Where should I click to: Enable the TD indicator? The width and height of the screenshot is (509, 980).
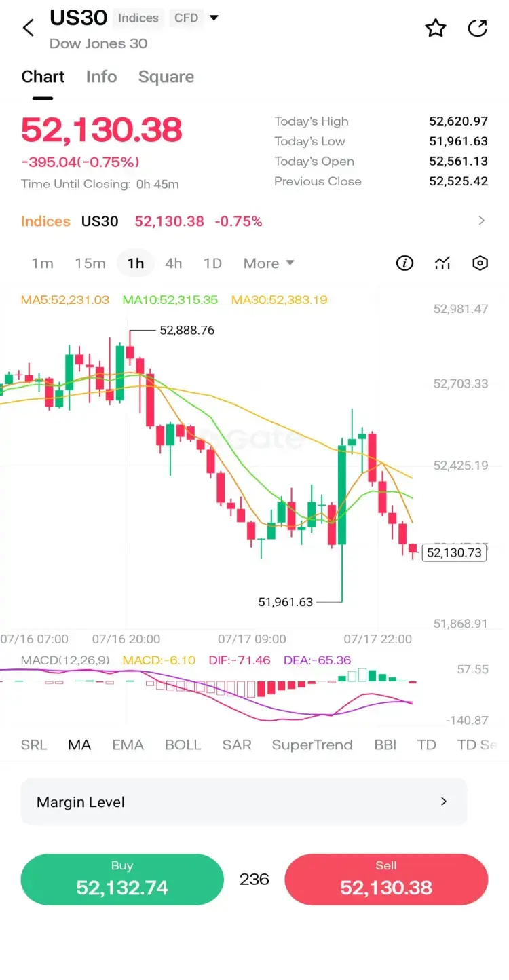(x=427, y=745)
